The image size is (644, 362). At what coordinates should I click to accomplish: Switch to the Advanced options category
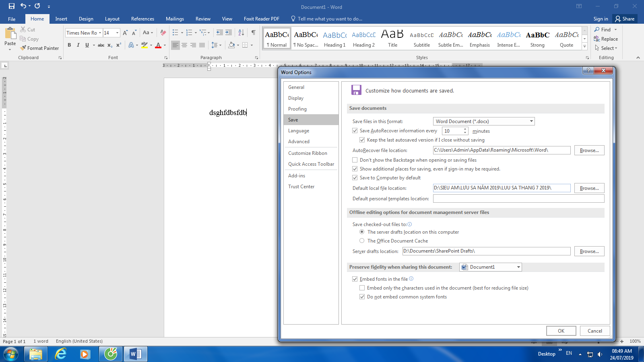[x=299, y=142]
